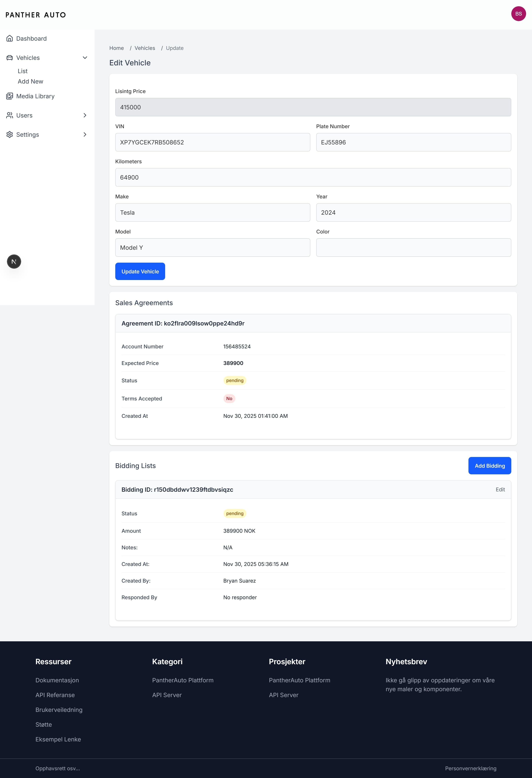Click the BS avatar in the top bar
Image resolution: width=532 pixels, height=778 pixels.
[518, 14]
